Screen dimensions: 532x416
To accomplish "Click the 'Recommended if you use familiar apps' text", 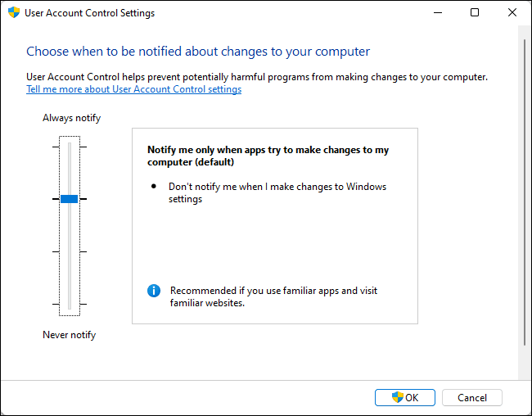I will (x=273, y=296).
